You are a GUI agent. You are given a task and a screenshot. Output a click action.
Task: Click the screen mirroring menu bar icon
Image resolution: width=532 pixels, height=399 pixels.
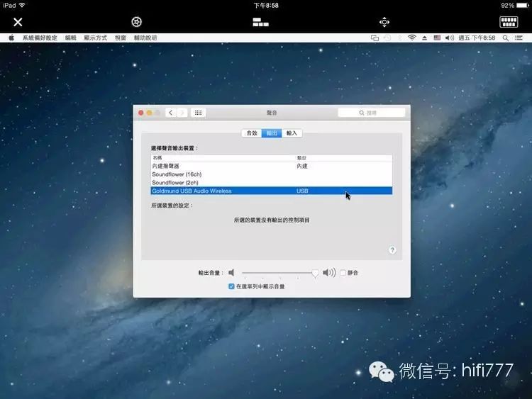(375, 38)
